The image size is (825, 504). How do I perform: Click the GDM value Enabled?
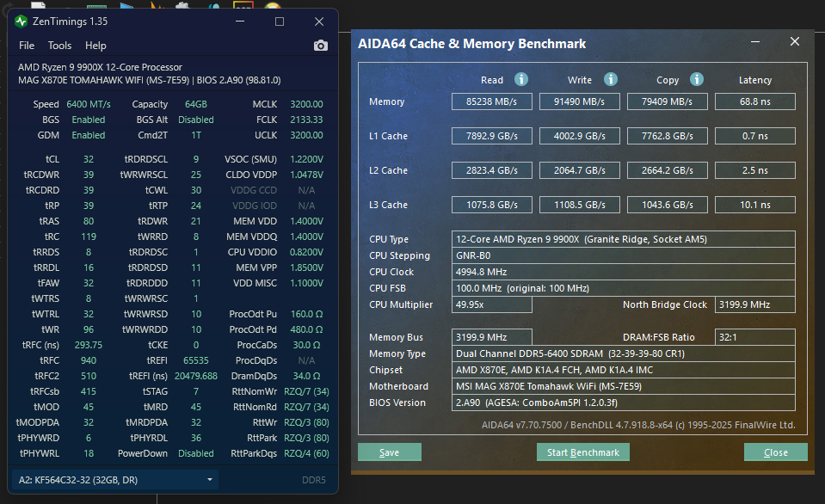pyautogui.click(x=89, y=135)
